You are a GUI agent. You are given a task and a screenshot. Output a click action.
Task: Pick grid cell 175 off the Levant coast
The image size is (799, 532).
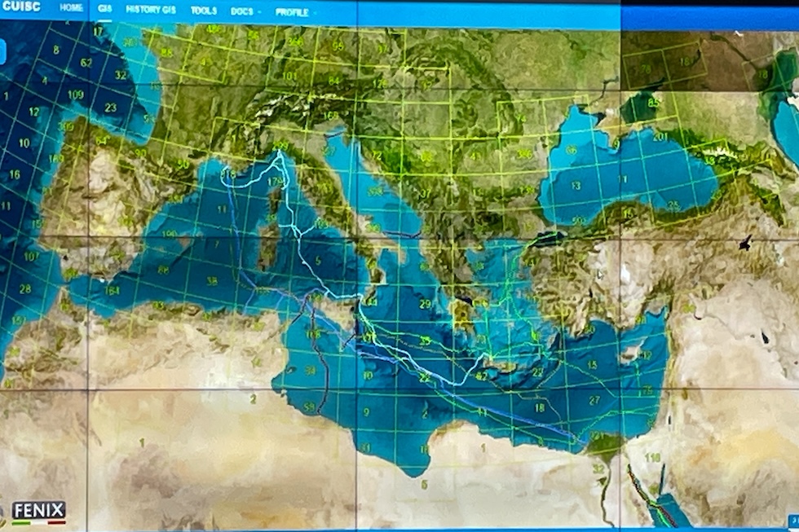(647, 390)
